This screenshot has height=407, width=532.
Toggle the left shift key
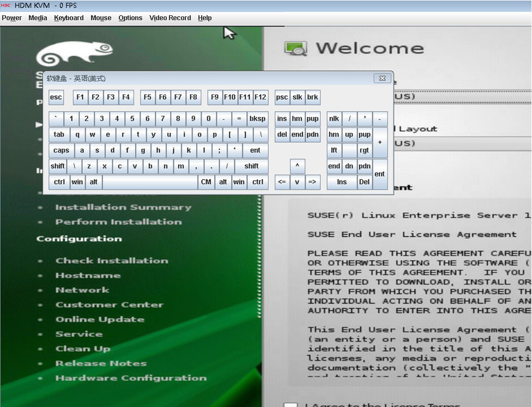pos(58,166)
